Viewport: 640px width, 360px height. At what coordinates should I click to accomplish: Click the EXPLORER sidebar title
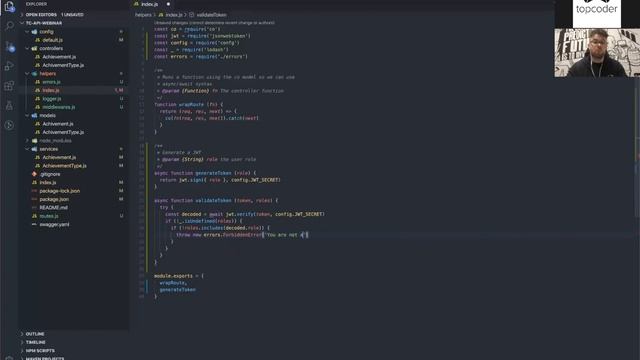(36, 4)
